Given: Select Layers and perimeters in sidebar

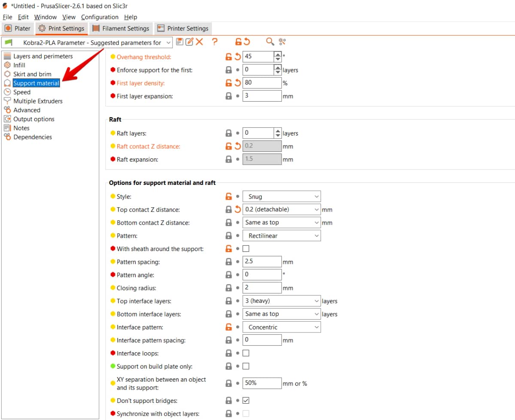Looking at the screenshot, I should point(43,56).
